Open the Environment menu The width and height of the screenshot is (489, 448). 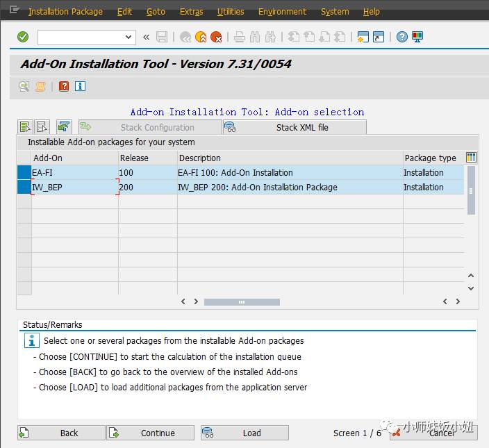(282, 12)
